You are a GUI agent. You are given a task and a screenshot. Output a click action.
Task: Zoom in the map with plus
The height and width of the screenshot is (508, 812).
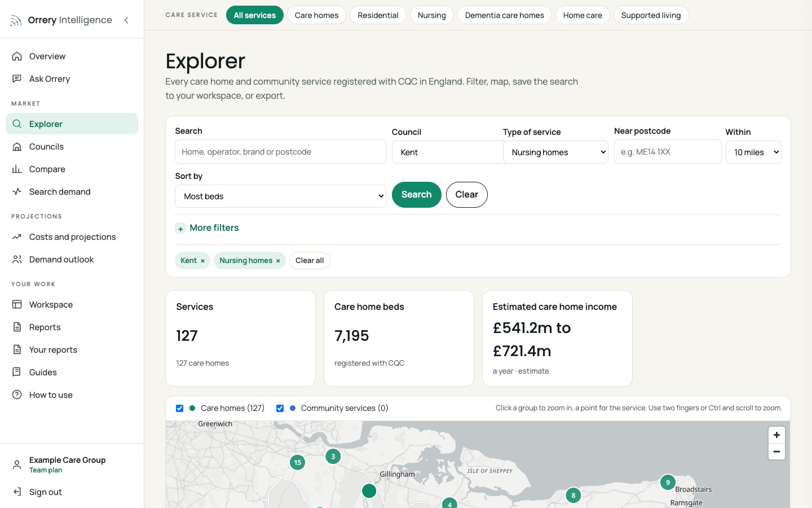tap(776, 435)
